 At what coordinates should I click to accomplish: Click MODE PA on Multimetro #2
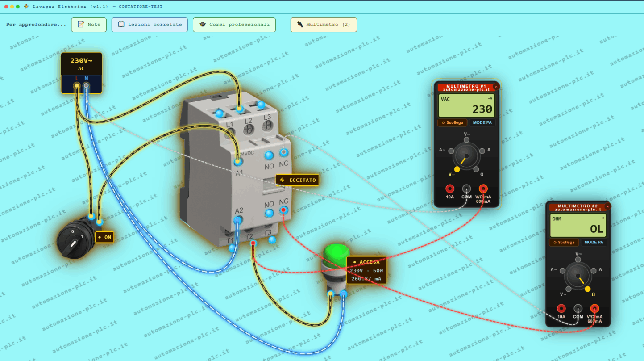pyautogui.click(x=594, y=242)
